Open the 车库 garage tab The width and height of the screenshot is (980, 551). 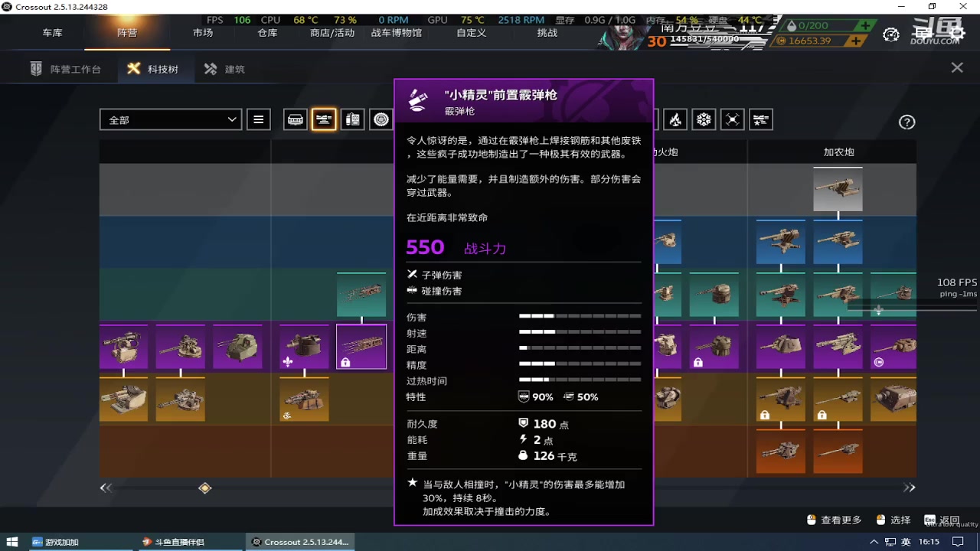click(52, 33)
